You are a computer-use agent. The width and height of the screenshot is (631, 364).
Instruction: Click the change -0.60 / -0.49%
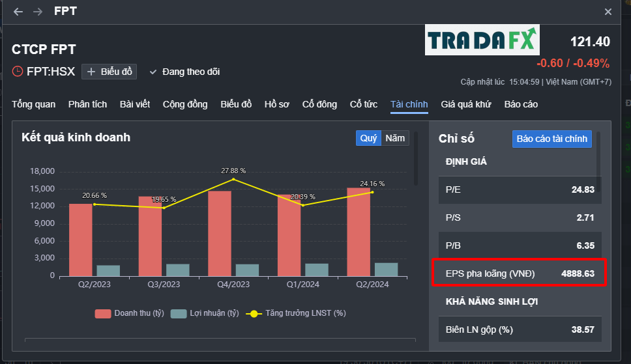coord(573,63)
